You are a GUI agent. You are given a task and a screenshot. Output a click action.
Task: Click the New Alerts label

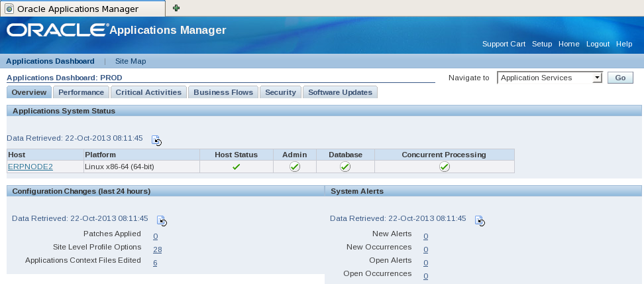[392, 234]
